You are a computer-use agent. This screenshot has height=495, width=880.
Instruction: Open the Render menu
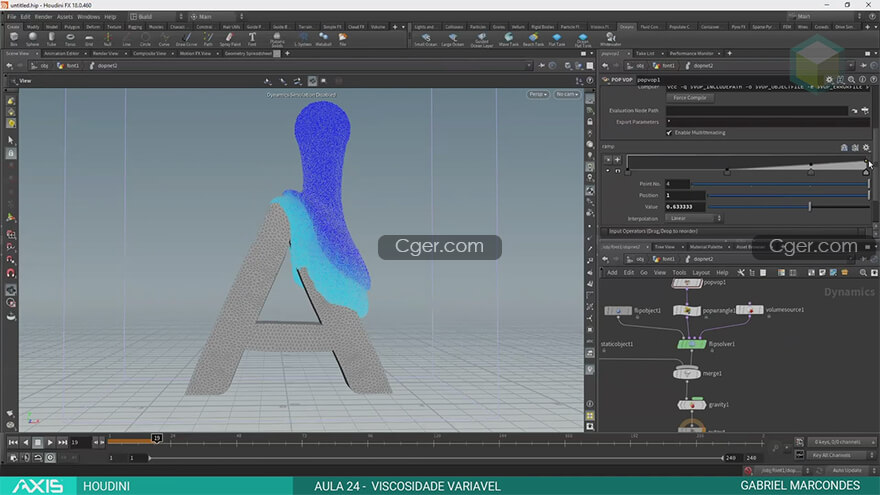click(43, 17)
